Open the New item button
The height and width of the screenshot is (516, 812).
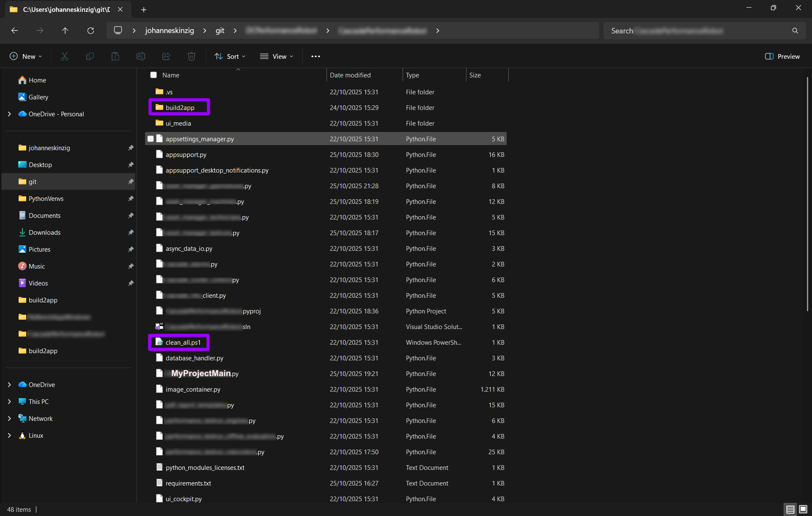coord(26,56)
